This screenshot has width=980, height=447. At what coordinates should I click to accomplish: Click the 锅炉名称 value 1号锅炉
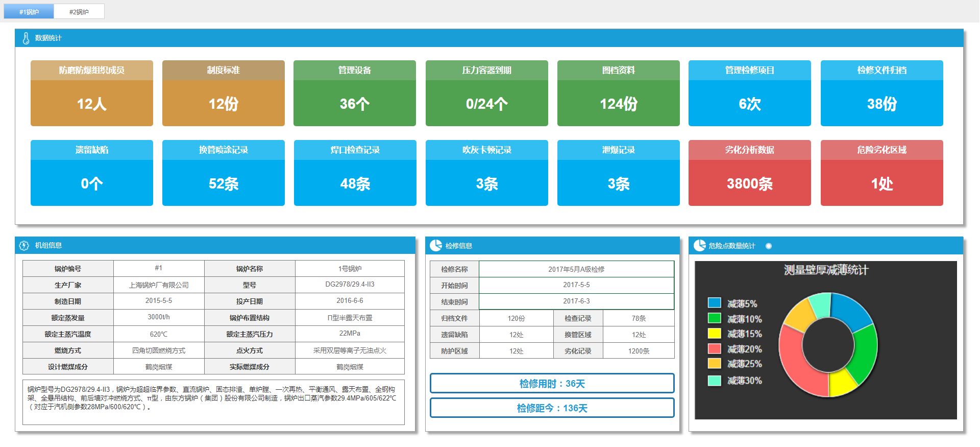(x=350, y=268)
